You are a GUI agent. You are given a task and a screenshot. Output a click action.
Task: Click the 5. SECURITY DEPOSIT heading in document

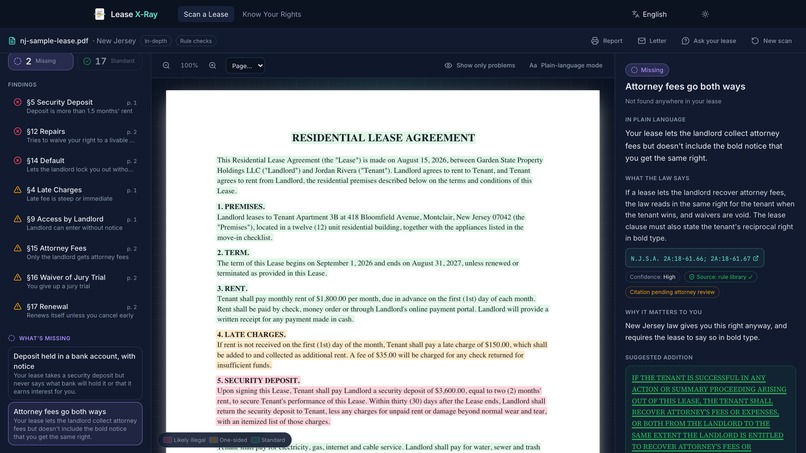pyautogui.click(x=258, y=380)
